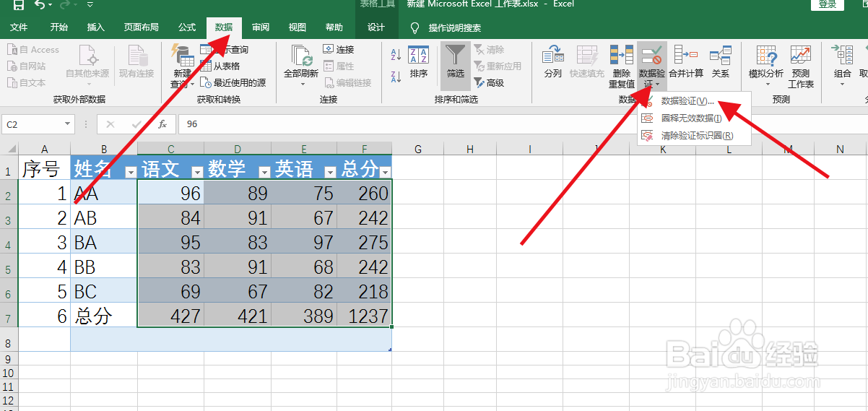
Task: Select cell containing 序号
Action: coord(45,168)
